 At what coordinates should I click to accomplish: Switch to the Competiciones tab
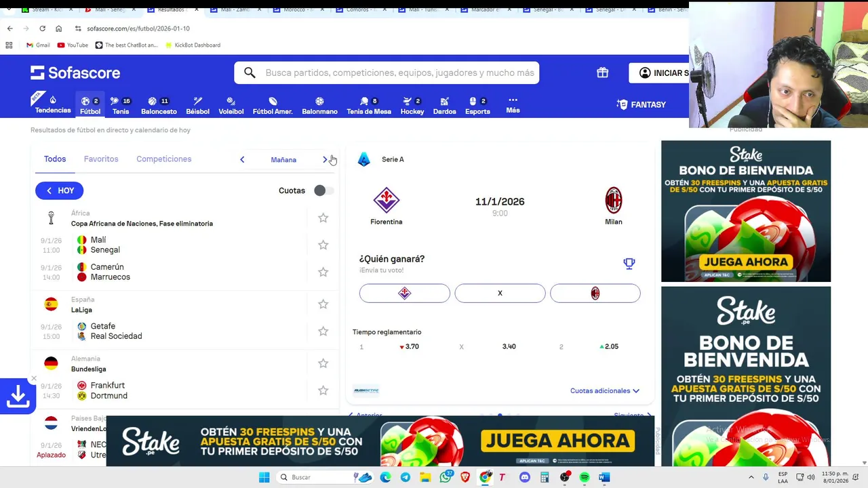point(163,159)
